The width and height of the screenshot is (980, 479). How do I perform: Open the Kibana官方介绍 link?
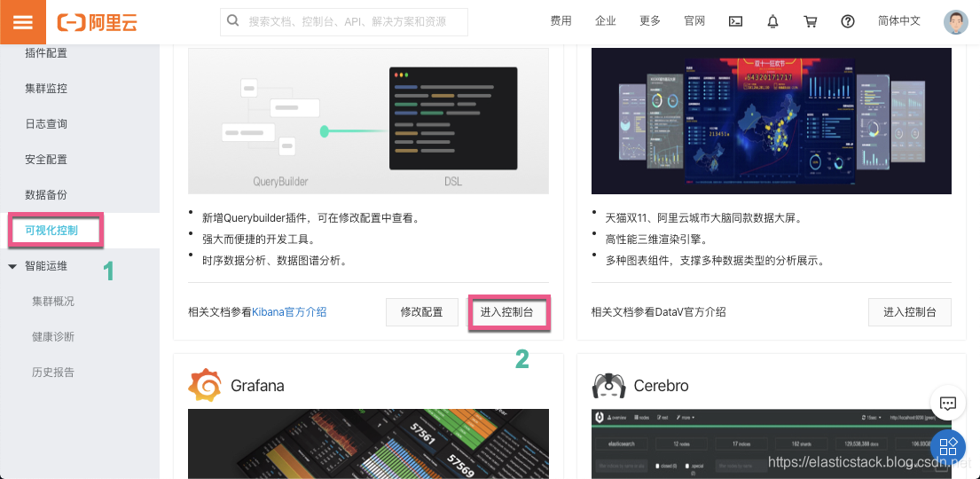[x=289, y=312]
